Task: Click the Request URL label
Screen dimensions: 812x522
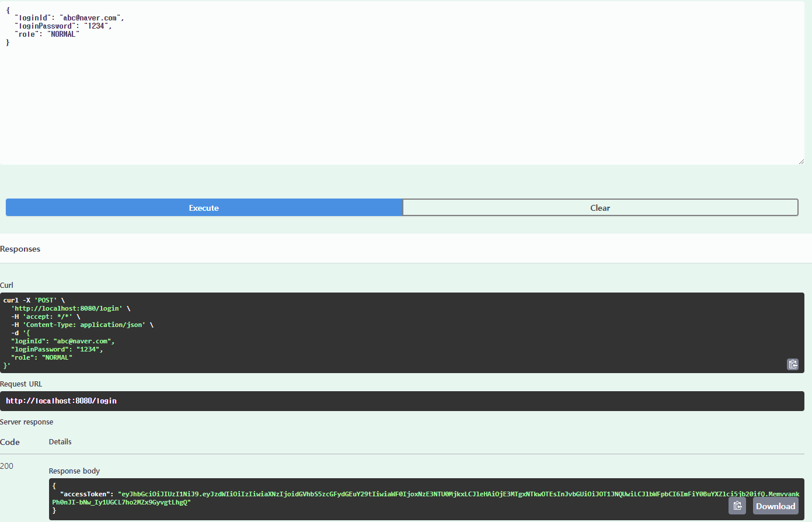Action: click(x=21, y=384)
